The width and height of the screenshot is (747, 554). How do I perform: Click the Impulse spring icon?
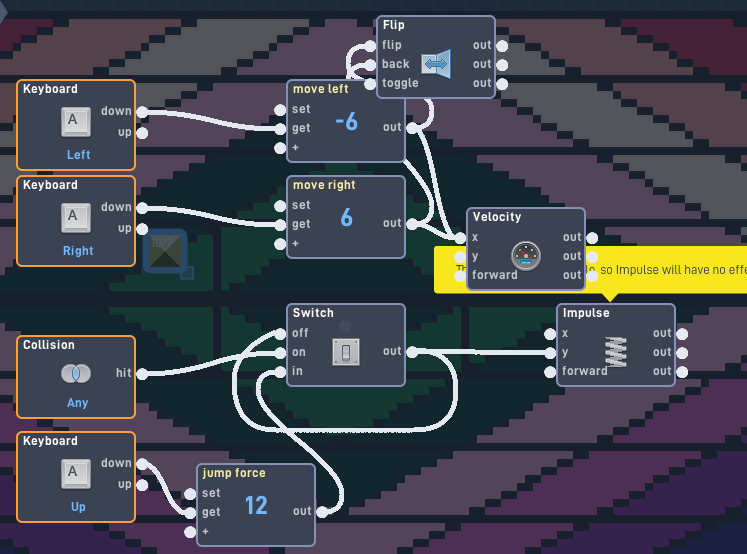(616, 352)
